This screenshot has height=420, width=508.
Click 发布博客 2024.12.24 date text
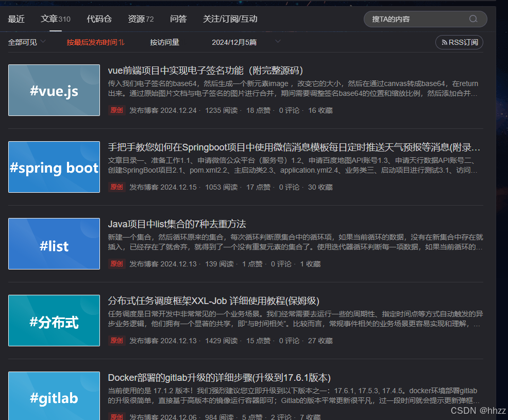163,110
